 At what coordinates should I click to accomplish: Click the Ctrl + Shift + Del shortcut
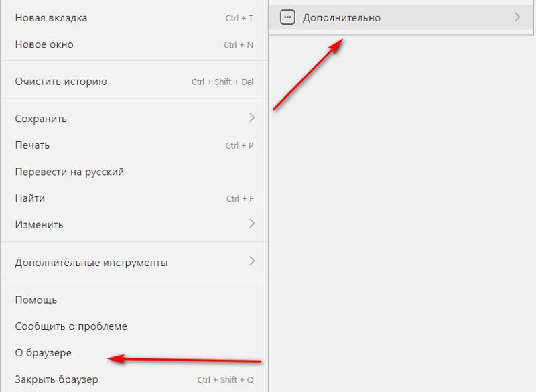tap(222, 82)
